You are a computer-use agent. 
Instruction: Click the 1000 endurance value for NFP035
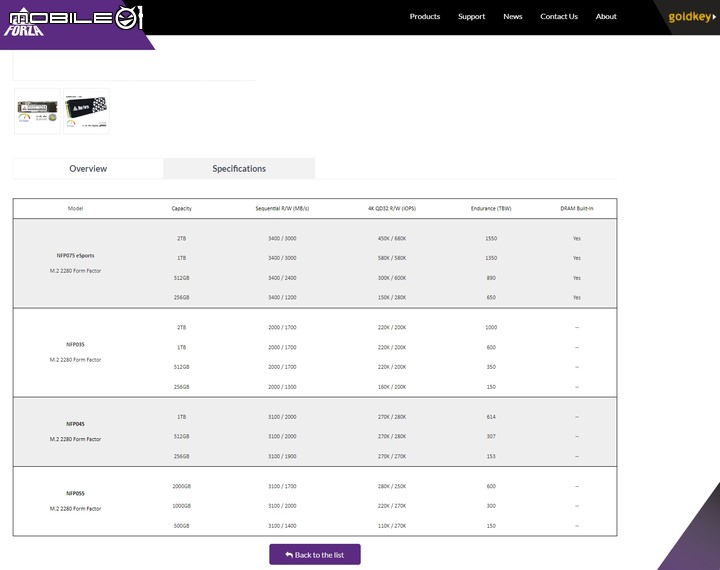click(491, 327)
